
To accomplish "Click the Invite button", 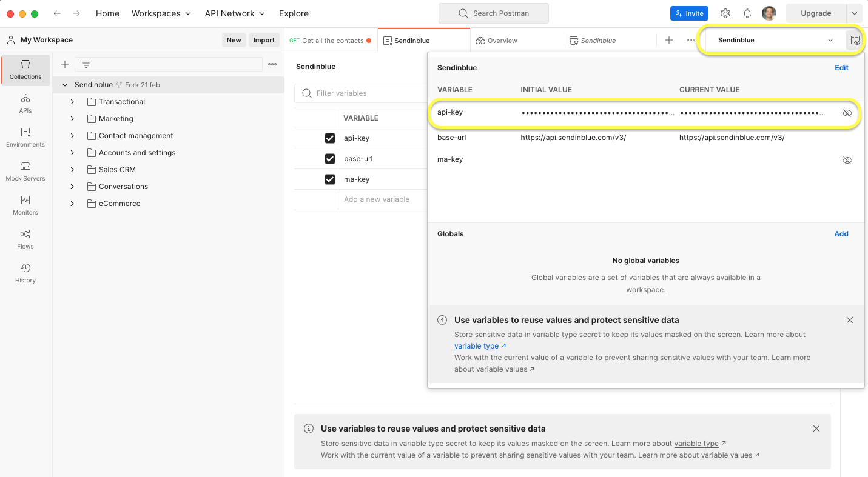I will point(689,13).
